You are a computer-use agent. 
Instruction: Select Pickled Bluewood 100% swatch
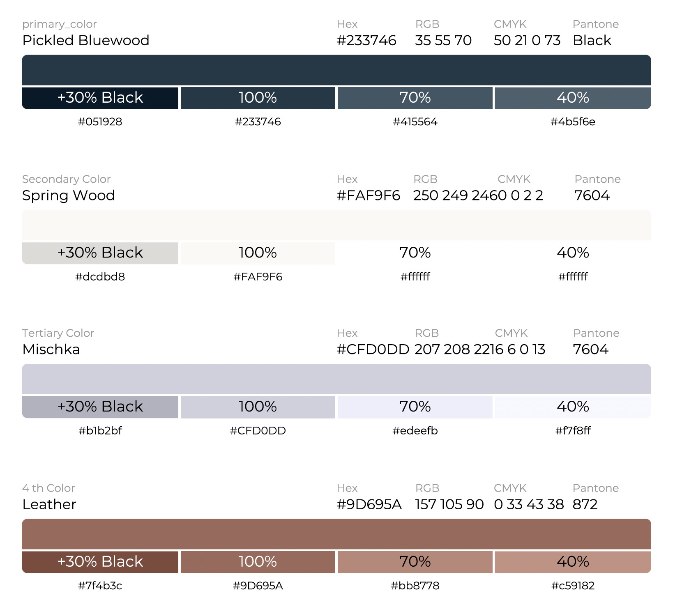point(258,98)
